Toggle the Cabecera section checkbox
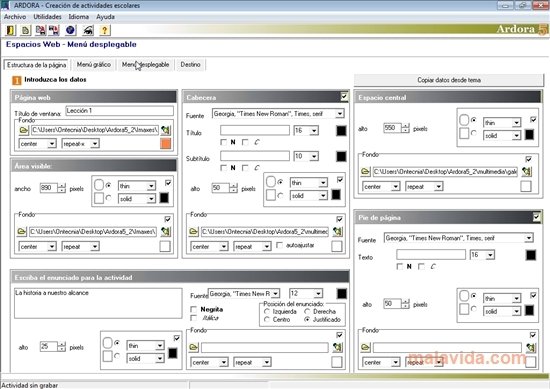The height and width of the screenshot is (389, 550). click(344, 96)
